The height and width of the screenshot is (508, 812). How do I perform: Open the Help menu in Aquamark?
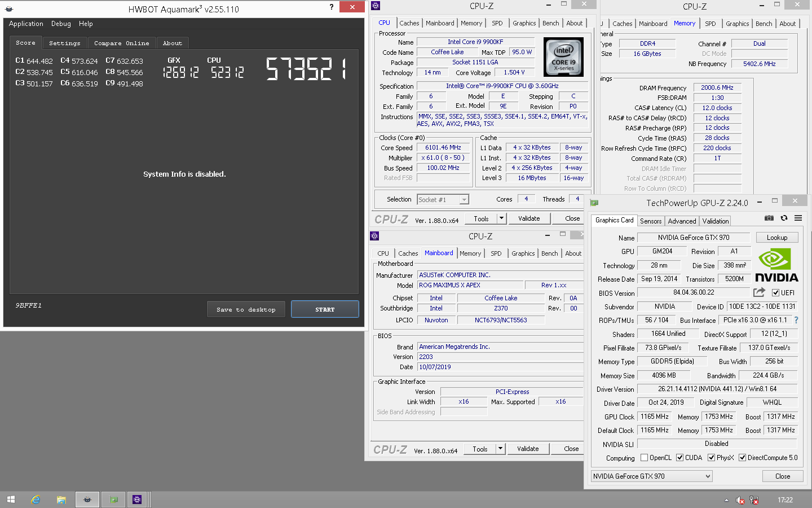click(x=86, y=24)
